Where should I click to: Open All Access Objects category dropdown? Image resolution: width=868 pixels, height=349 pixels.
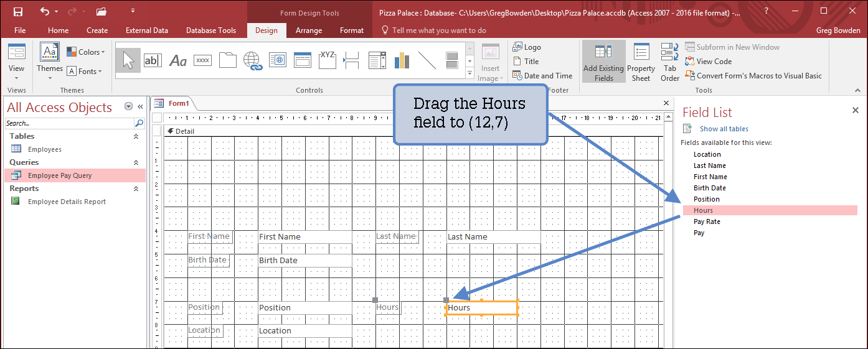click(x=128, y=107)
